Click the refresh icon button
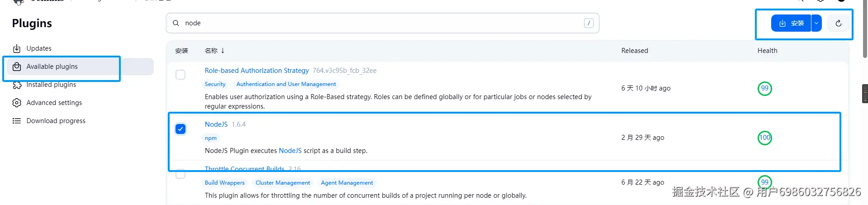Image resolution: width=868 pixels, height=205 pixels. click(x=838, y=23)
